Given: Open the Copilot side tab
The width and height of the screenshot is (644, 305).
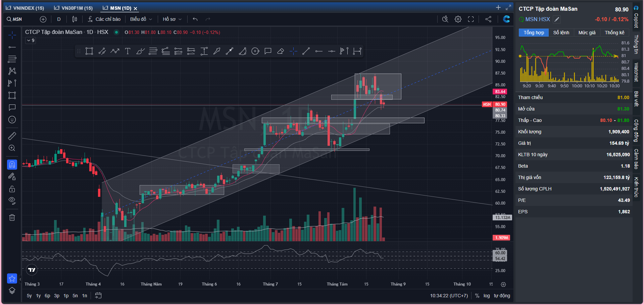Looking at the screenshot, I should (x=636, y=17).
